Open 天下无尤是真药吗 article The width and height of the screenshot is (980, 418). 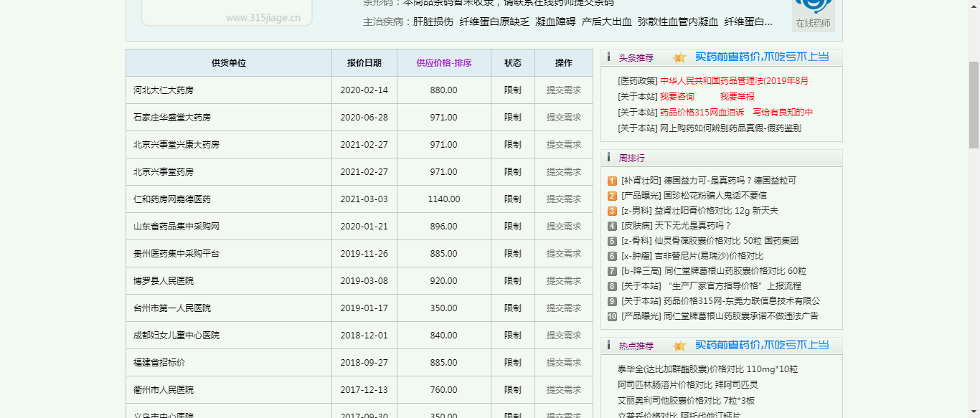(x=692, y=226)
